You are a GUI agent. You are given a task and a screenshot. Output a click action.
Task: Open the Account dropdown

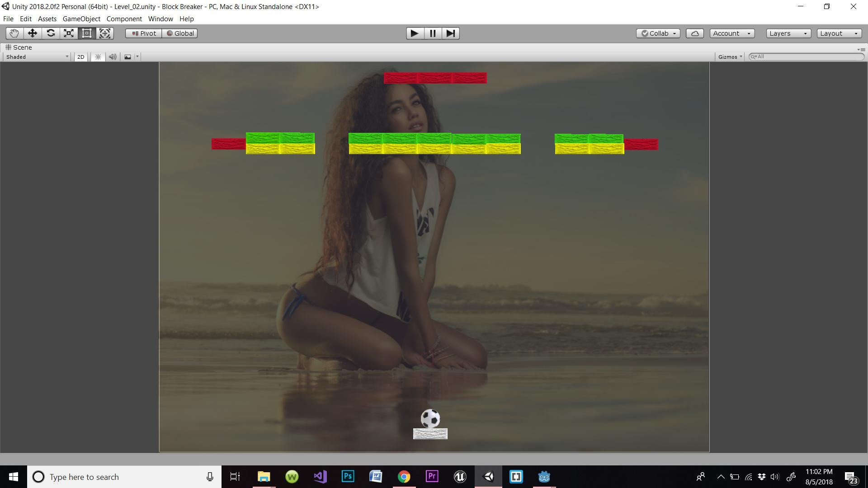point(731,33)
